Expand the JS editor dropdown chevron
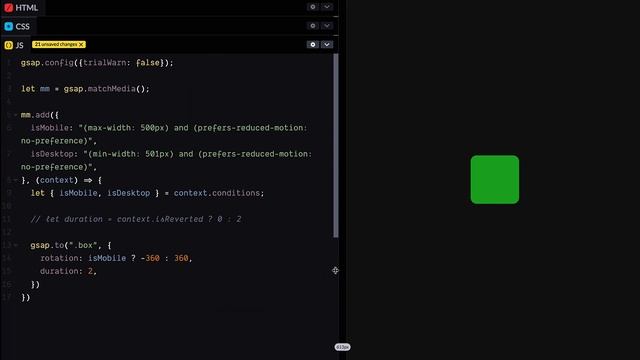Screen dimensions: 640x360 tap(327, 44)
